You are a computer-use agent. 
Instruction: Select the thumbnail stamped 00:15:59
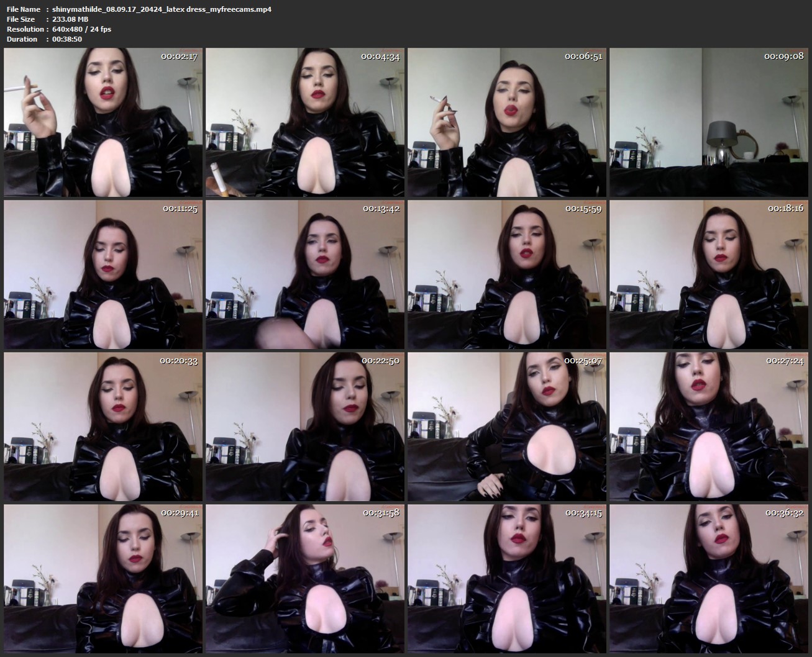pyautogui.click(x=507, y=274)
